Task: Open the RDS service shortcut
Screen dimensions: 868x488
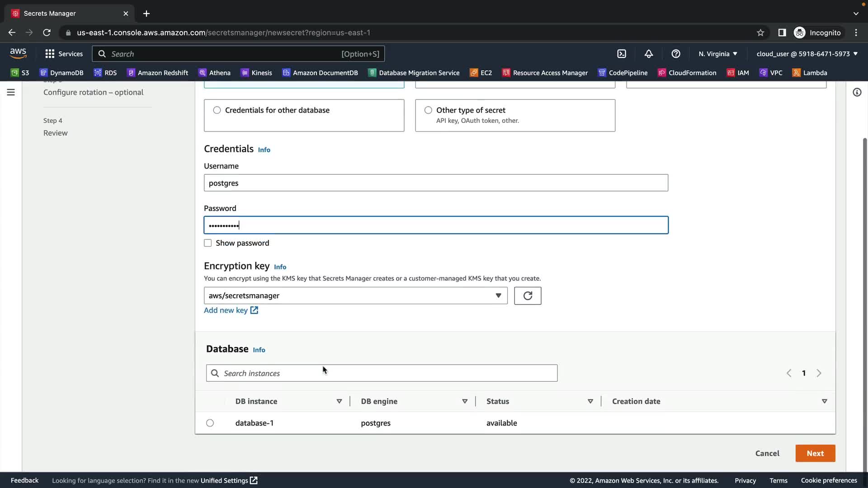Action: tap(105, 73)
